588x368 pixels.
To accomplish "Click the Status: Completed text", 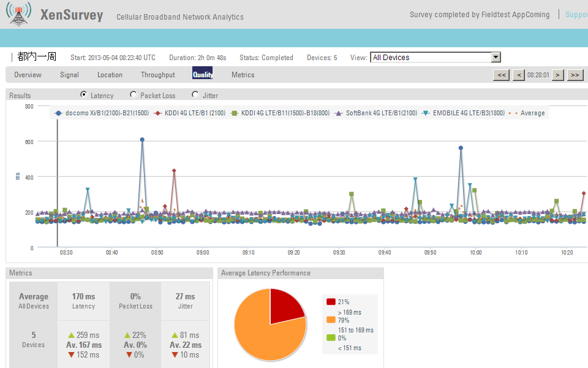I will 266,58.
